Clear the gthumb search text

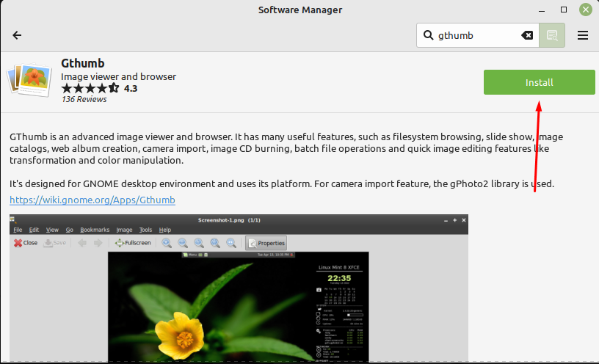[x=527, y=35]
